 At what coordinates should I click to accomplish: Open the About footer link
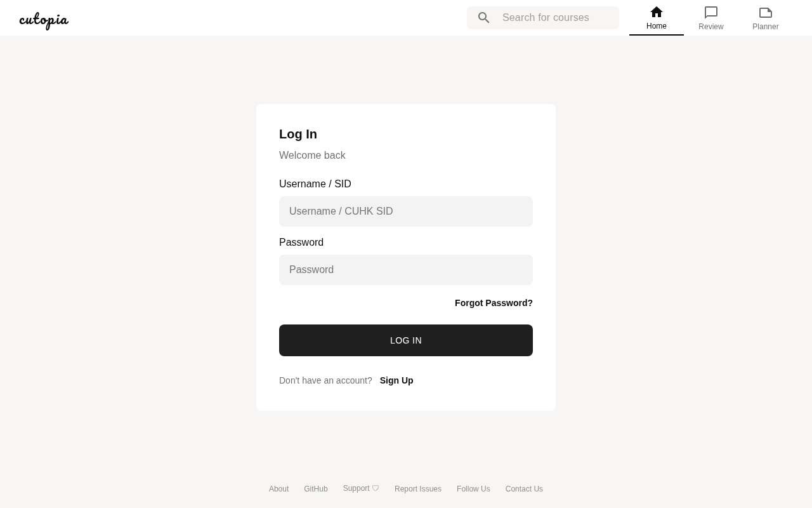(x=279, y=489)
